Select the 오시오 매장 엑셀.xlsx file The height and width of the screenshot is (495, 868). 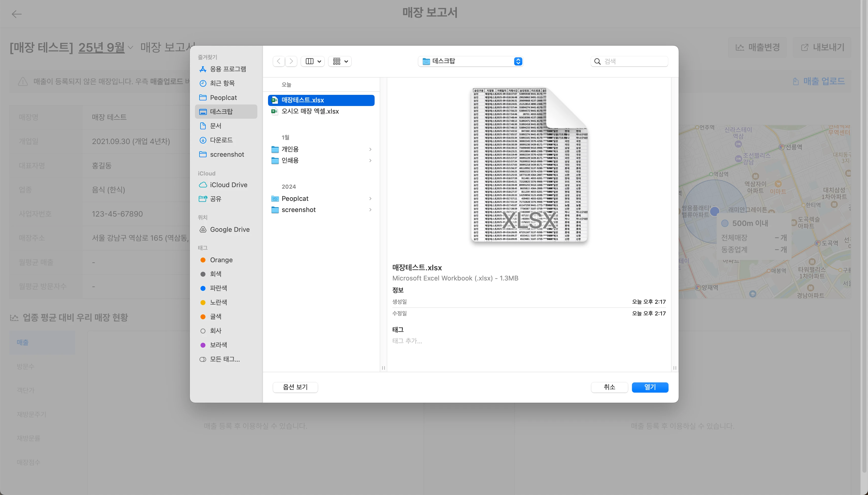[310, 111]
